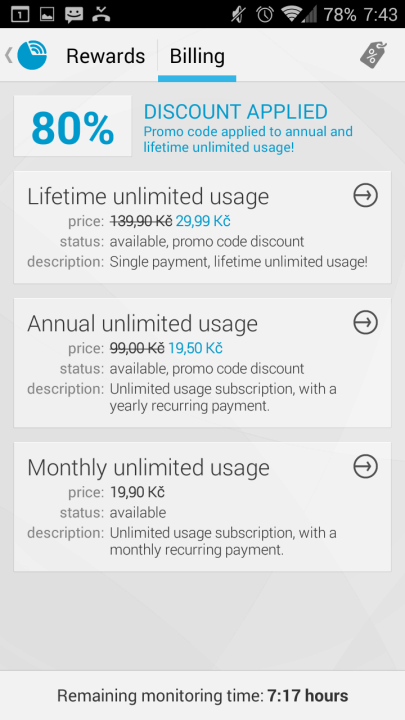Tap the alarm clock status icon

(265, 14)
